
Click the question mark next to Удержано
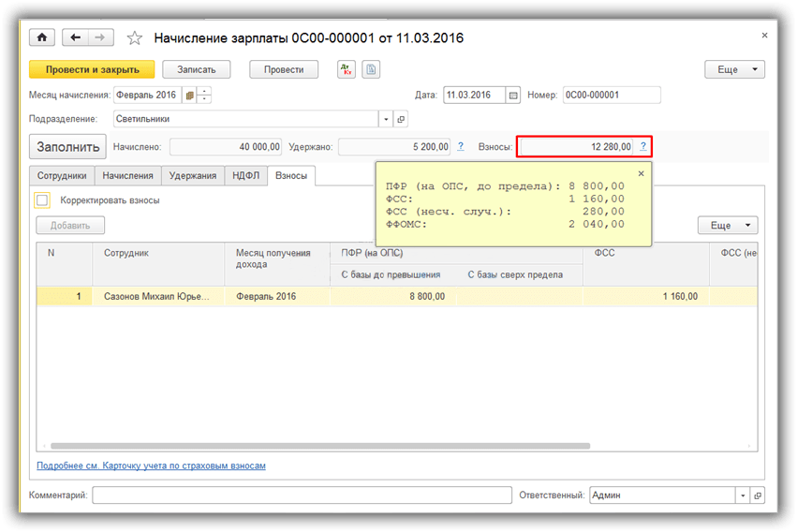click(x=461, y=146)
